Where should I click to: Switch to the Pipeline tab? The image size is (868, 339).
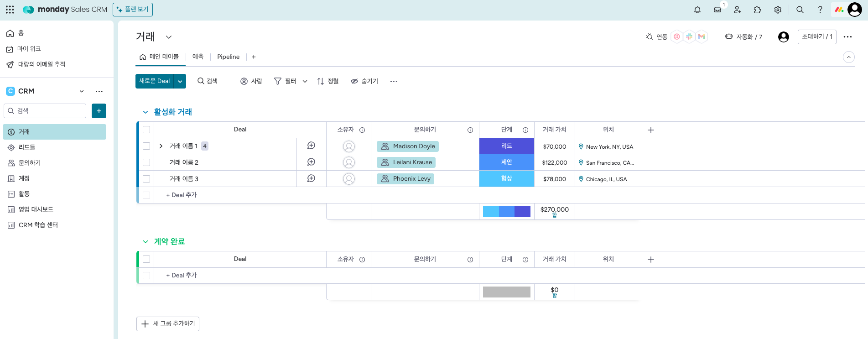(x=228, y=57)
